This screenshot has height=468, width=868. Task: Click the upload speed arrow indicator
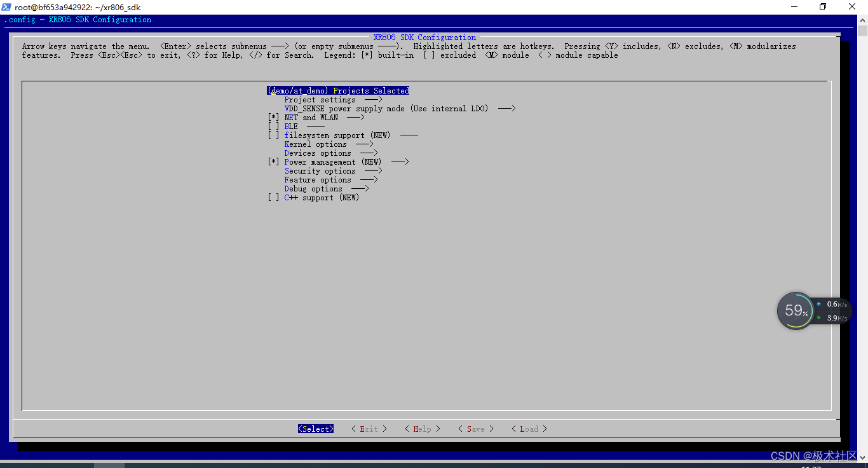[x=818, y=305]
